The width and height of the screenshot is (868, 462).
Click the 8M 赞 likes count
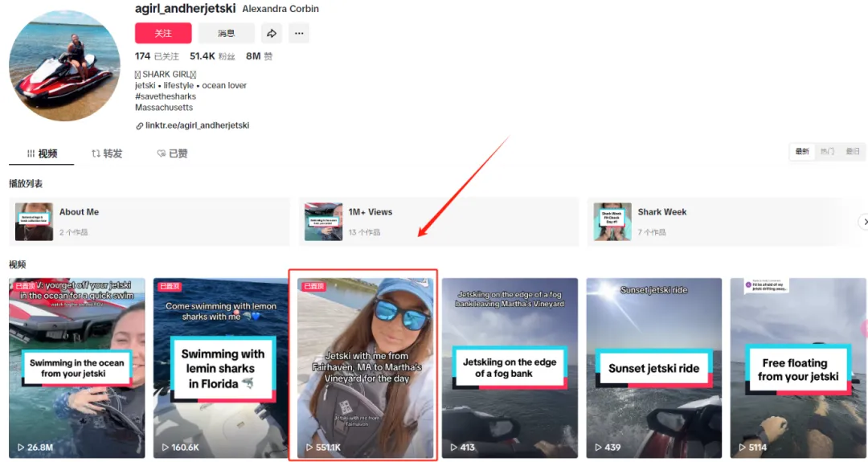tap(259, 56)
